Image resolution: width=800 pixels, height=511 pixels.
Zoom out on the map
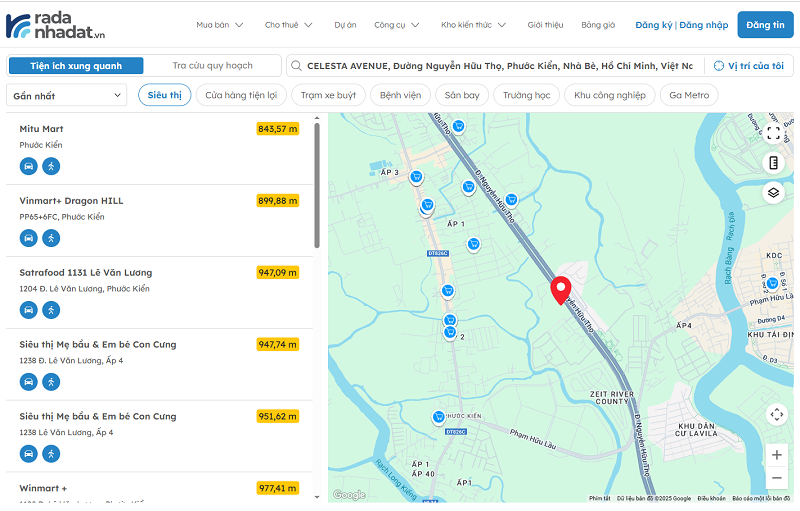coord(777,478)
